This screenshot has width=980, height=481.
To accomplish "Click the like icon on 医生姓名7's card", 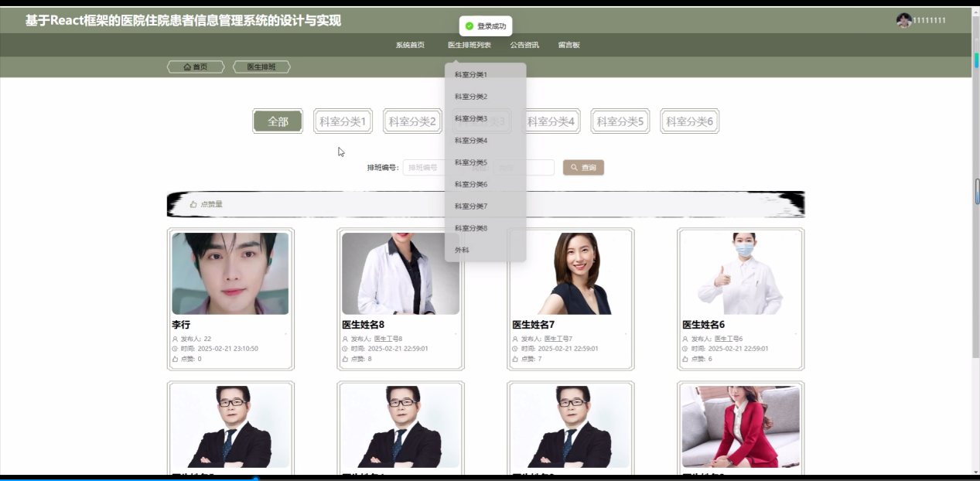I will pos(515,359).
